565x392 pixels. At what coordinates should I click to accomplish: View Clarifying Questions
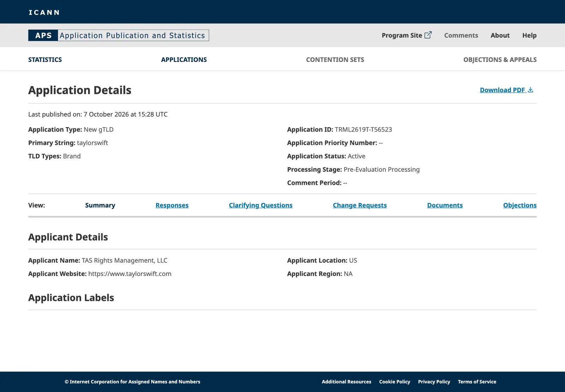(261, 205)
